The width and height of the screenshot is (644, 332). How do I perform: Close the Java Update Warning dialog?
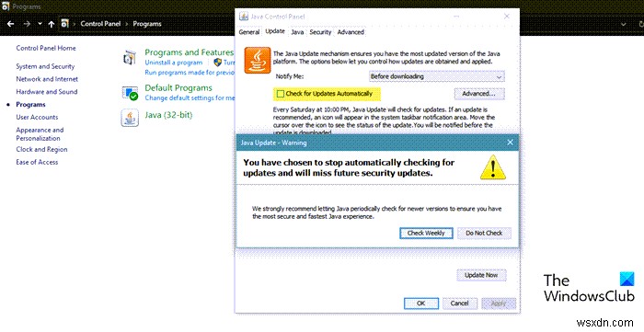point(510,143)
